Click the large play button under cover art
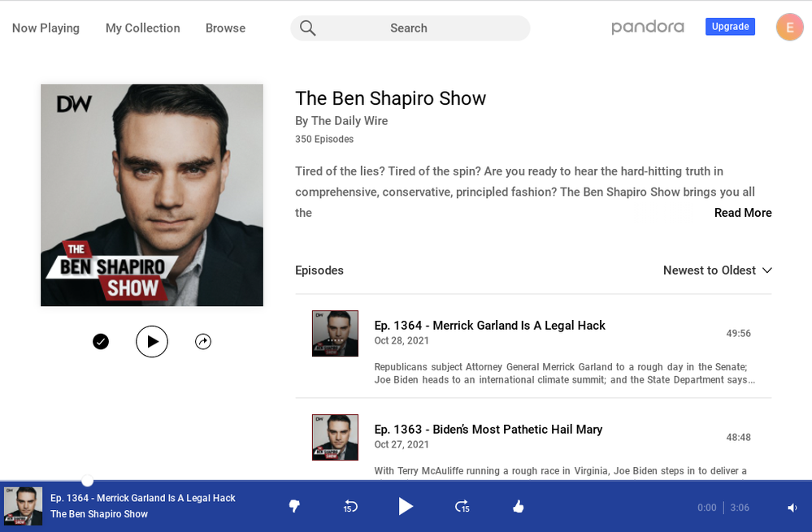 152,342
